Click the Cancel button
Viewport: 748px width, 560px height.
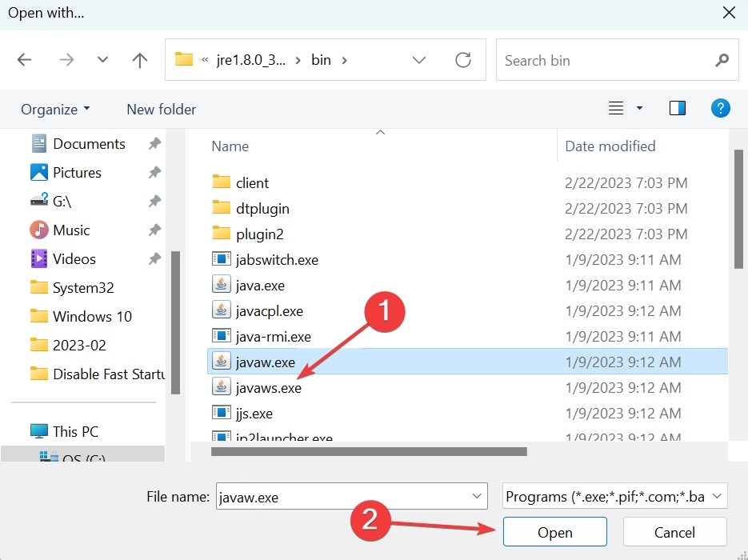674,532
